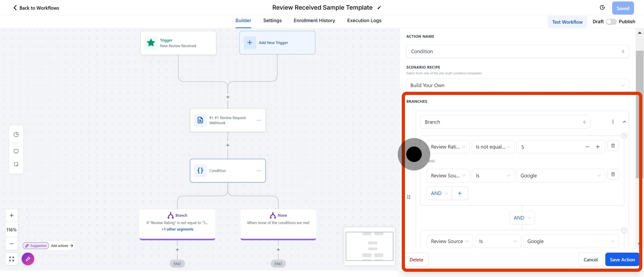Click the stats pie chart icon
Image resolution: width=644 pixels, height=277 pixels.
click(16, 135)
